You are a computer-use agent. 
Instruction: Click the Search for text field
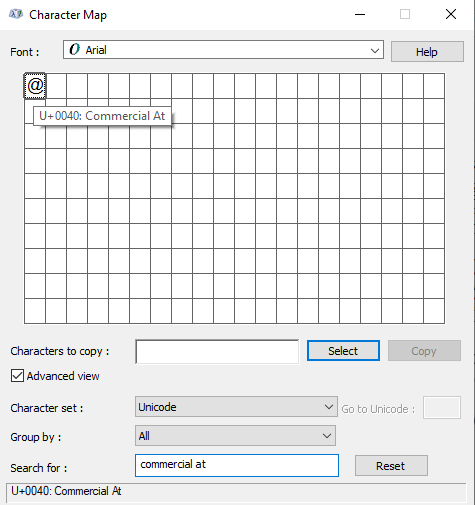(x=237, y=465)
